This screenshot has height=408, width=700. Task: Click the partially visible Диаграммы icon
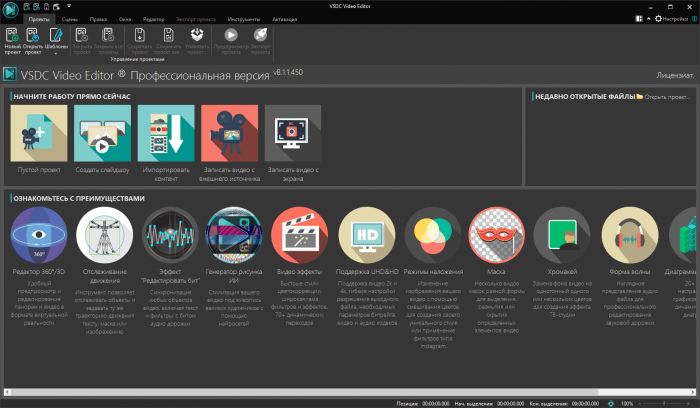(683, 235)
